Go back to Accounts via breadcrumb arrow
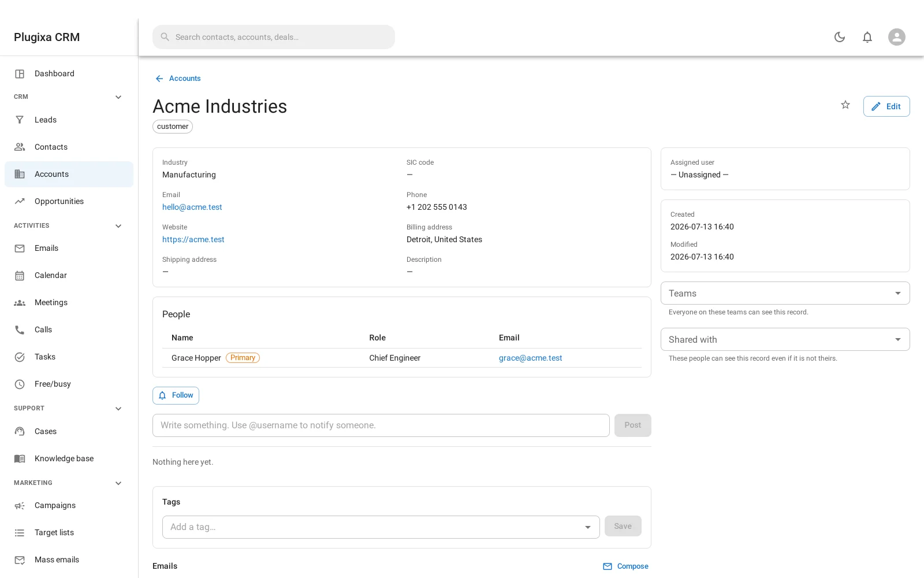 (x=177, y=79)
